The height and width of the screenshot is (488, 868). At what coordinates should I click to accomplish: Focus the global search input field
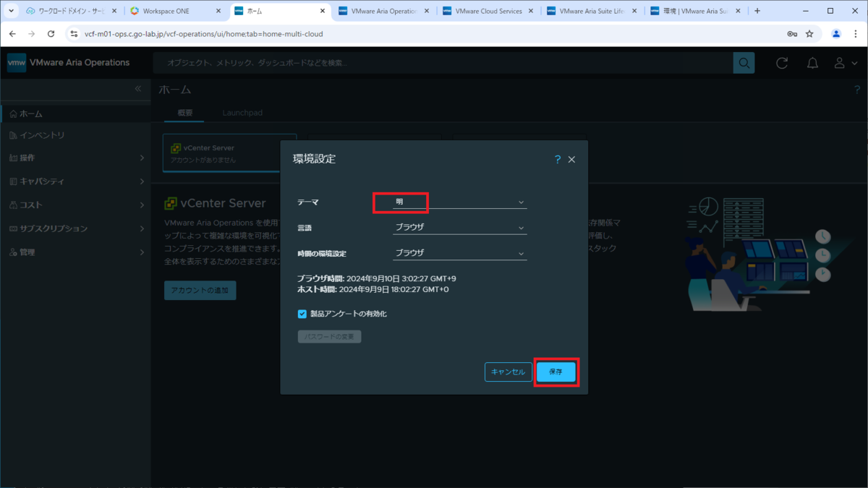point(443,63)
